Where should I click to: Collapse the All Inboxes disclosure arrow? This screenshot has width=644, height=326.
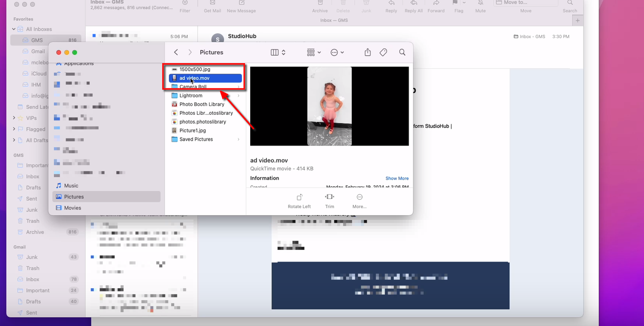coord(14,29)
